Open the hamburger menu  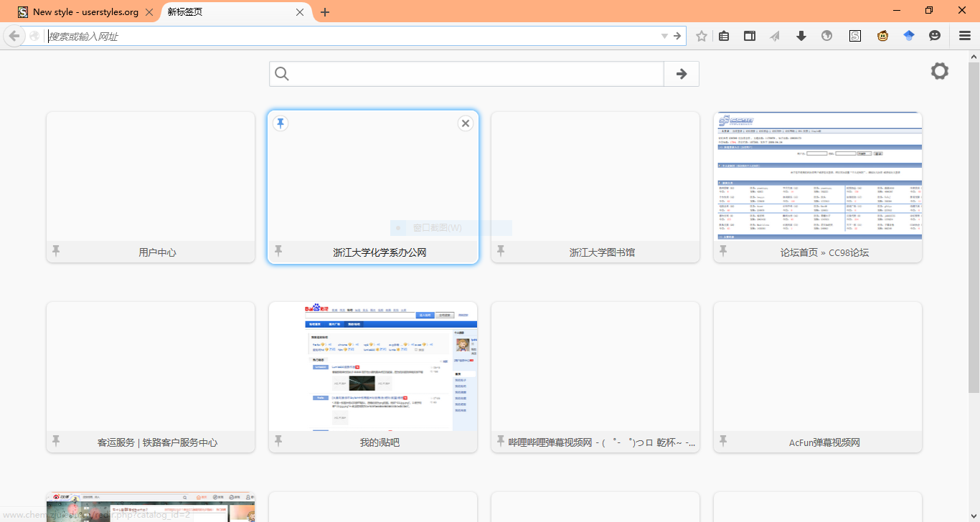(x=965, y=36)
